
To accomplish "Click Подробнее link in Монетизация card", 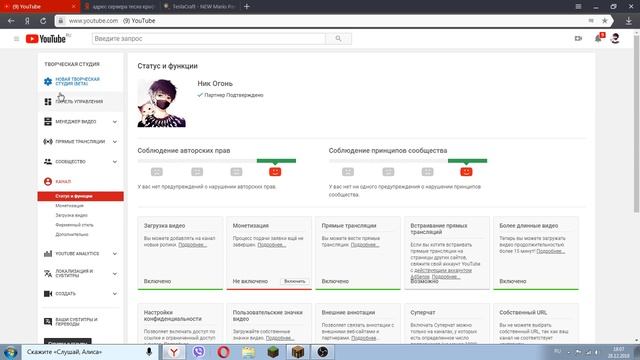I will point(272,245).
